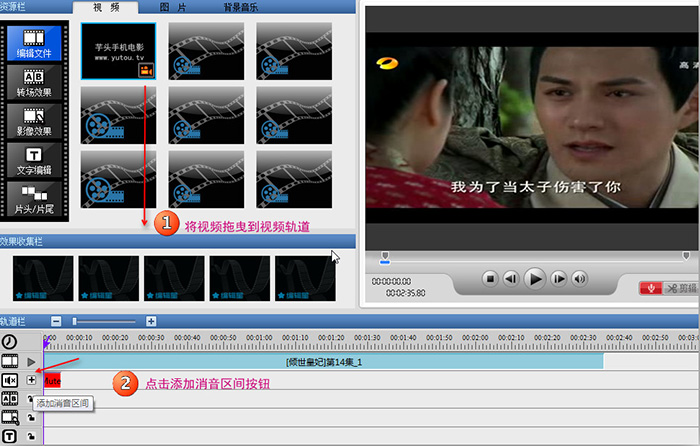
Task: Click the preview seek bar start handle
Action: pos(385,256)
